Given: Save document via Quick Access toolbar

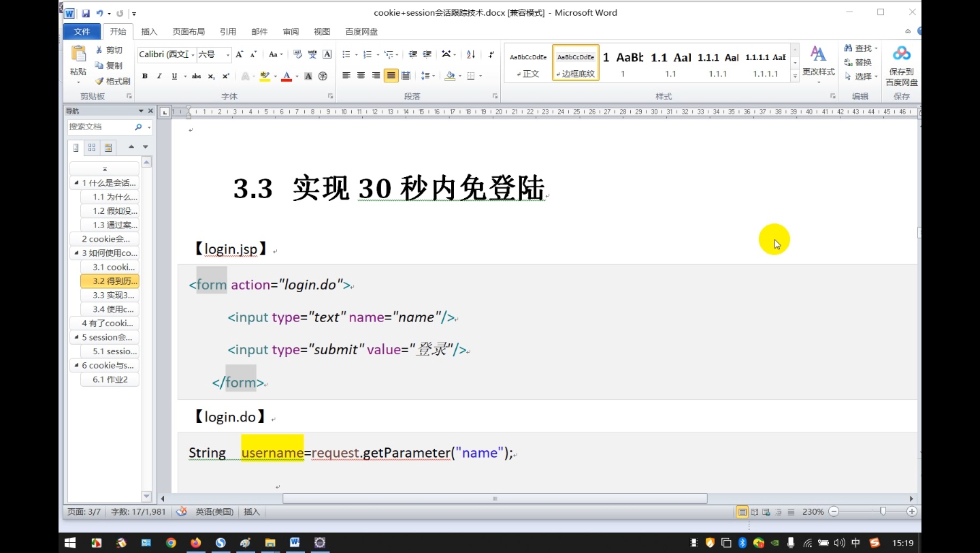Looking at the screenshot, I should point(86,13).
